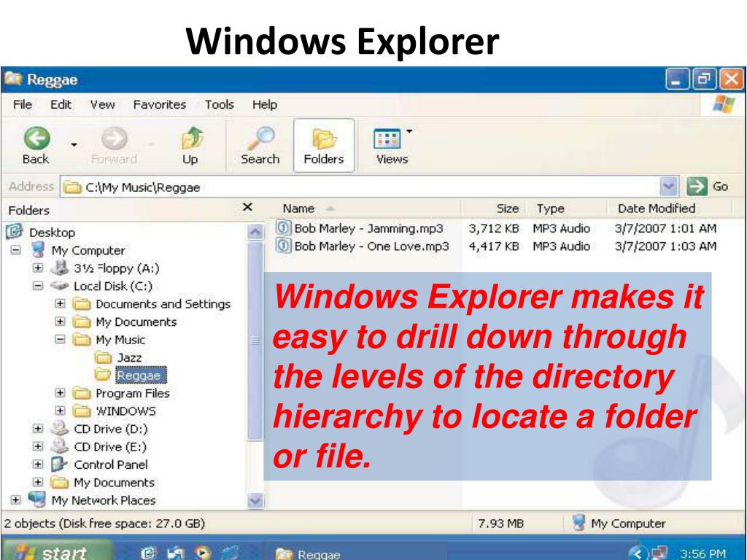The height and width of the screenshot is (560, 747).
Task: Select Bob Marley - Jamming.mp3 file icon
Action: pos(283,227)
